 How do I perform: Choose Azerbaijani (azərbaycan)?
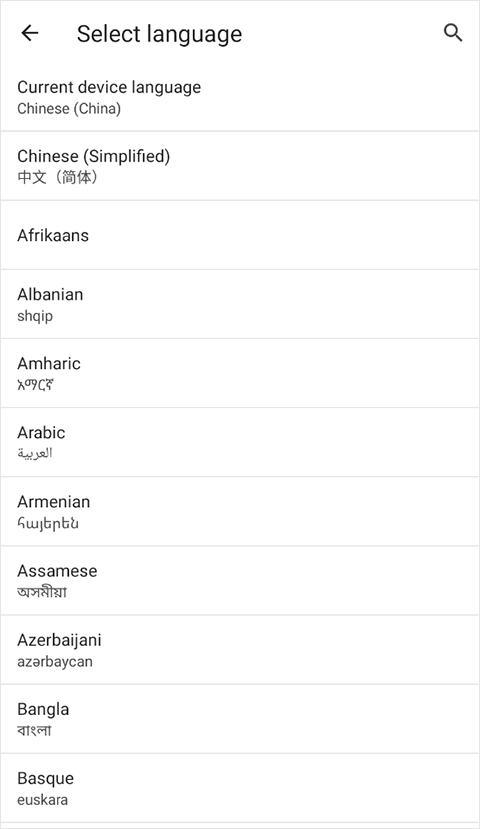pyautogui.click(x=240, y=650)
